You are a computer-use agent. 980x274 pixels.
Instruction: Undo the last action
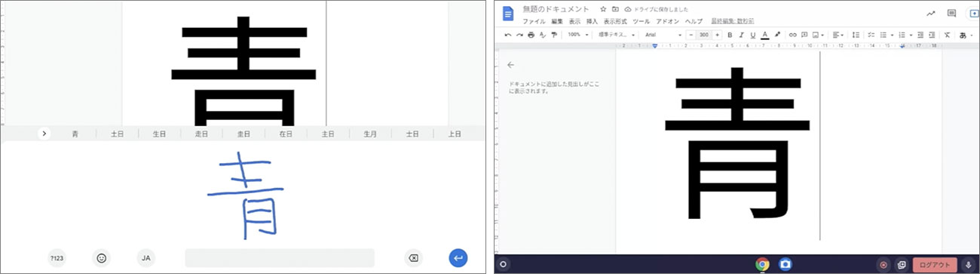[x=508, y=35]
